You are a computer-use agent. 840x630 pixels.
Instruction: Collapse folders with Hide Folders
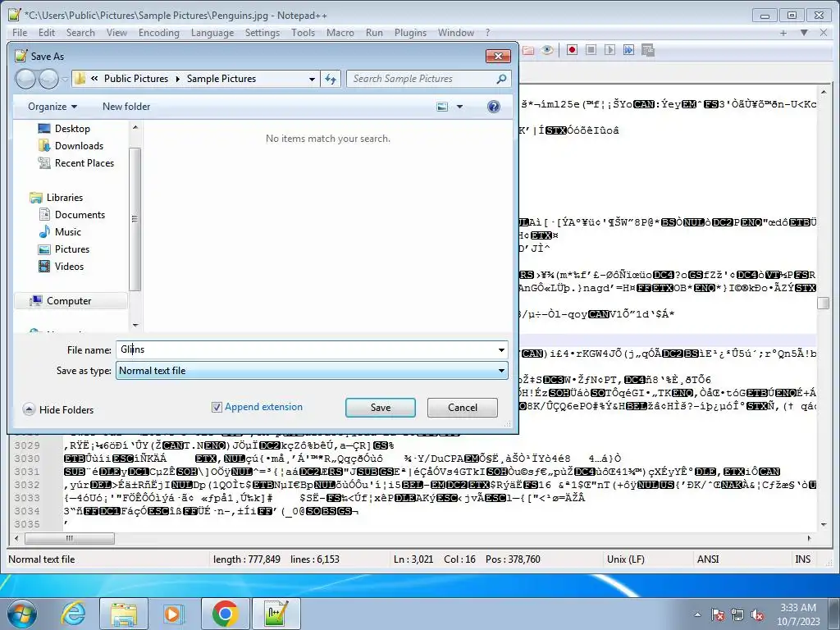tap(58, 410)
